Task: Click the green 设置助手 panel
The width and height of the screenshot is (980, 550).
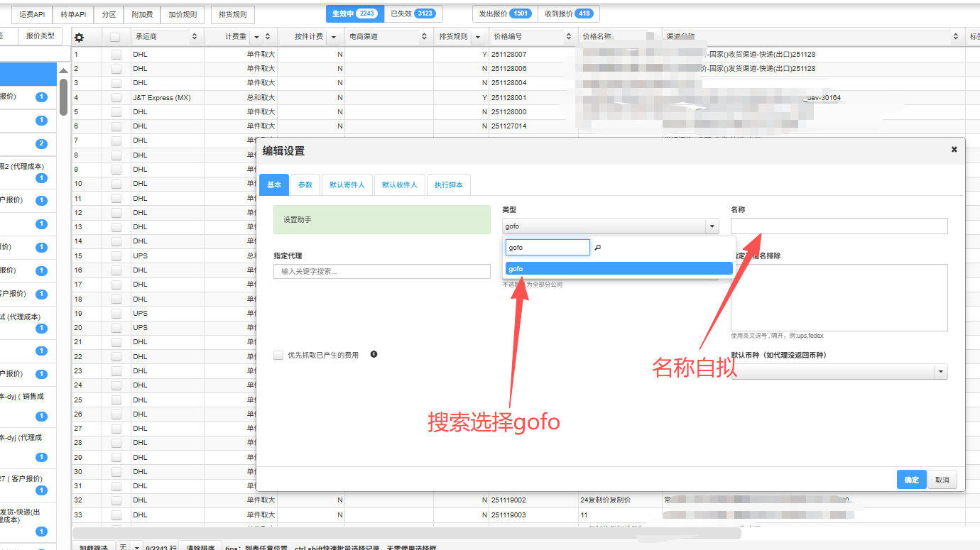Action: pyautogui.click(x=382, y=220)
